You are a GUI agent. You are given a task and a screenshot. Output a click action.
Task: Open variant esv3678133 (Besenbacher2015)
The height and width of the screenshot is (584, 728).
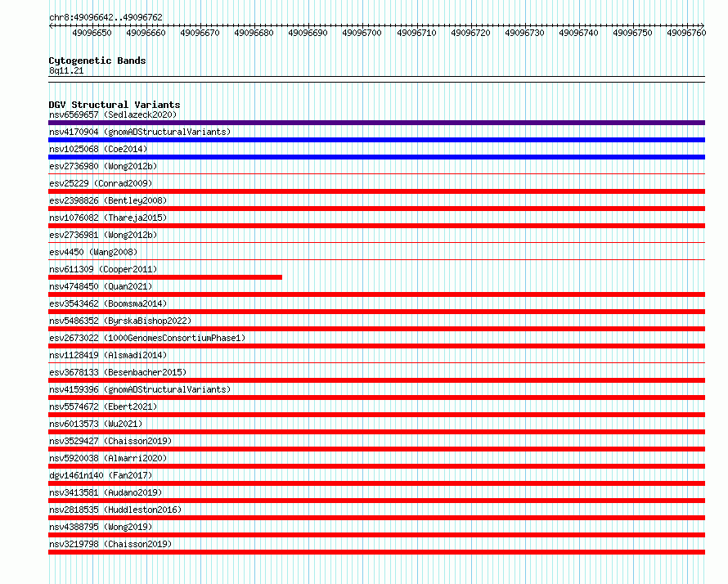point(118,372)
